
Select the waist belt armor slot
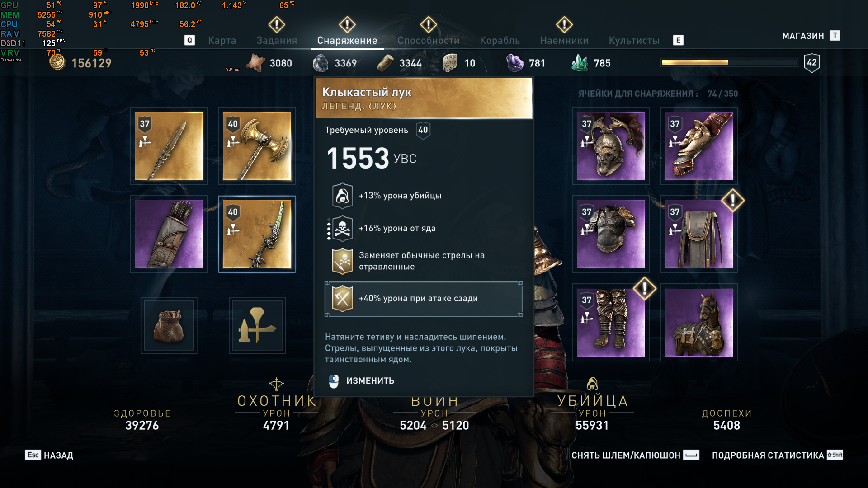point(699,234)
